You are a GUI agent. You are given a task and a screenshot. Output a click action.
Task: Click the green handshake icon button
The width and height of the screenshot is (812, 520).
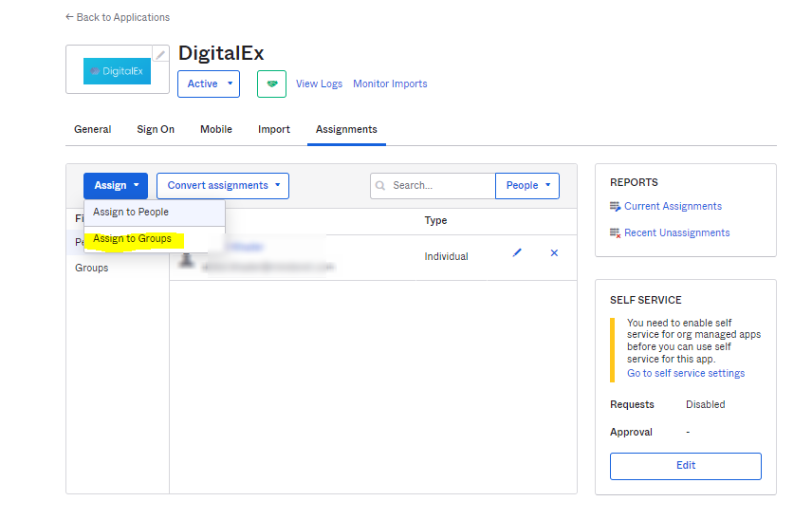[271, 84]
